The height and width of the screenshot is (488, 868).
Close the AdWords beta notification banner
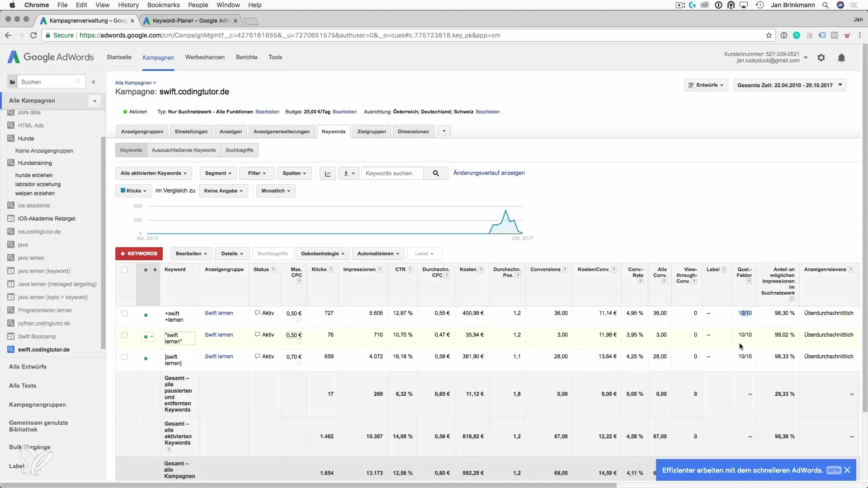click(x=847, y=470)
